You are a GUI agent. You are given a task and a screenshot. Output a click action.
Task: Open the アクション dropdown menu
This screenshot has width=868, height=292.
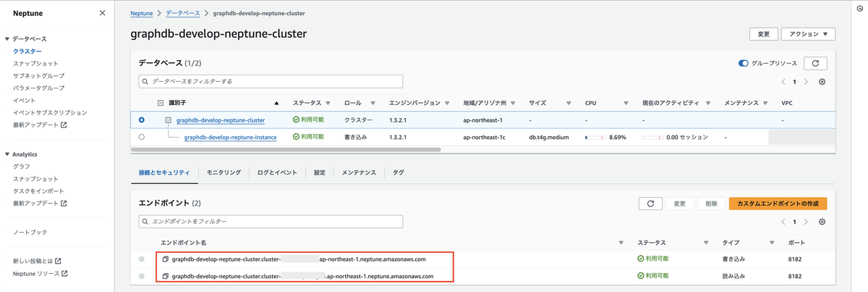click(x=809, y=34)
